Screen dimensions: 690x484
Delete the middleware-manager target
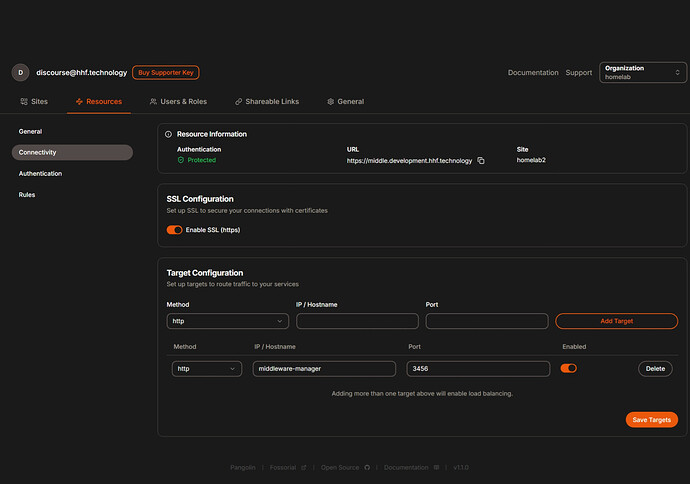tap(655, 369)
